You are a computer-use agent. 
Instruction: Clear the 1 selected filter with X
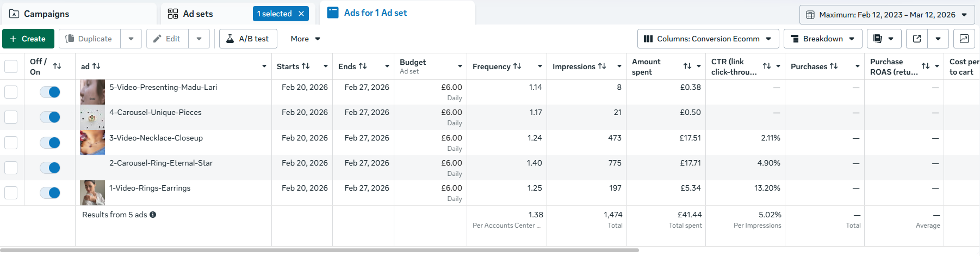(x=301, y=14)
